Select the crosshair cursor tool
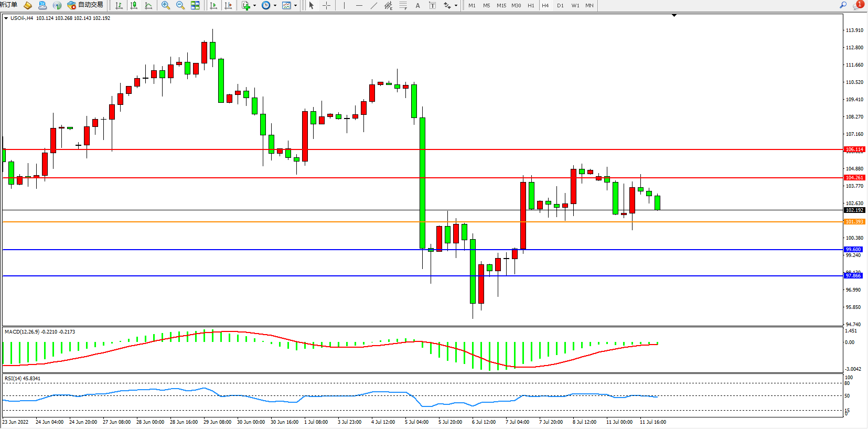Screen dimensions: 868x429 coord(326,5)
